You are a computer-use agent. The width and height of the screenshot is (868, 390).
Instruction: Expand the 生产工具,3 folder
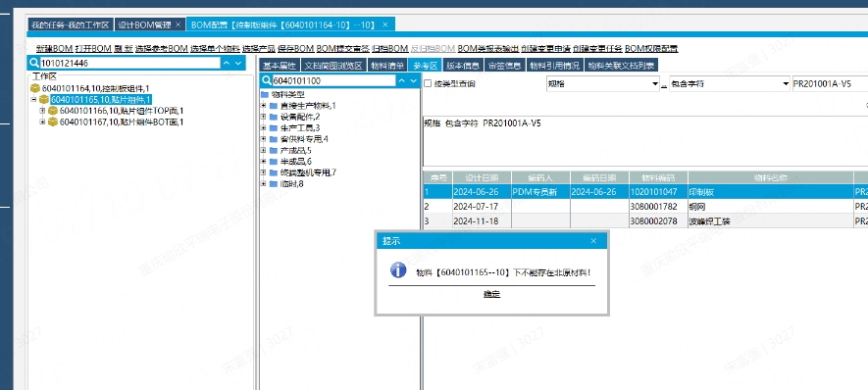pos(264,127)
